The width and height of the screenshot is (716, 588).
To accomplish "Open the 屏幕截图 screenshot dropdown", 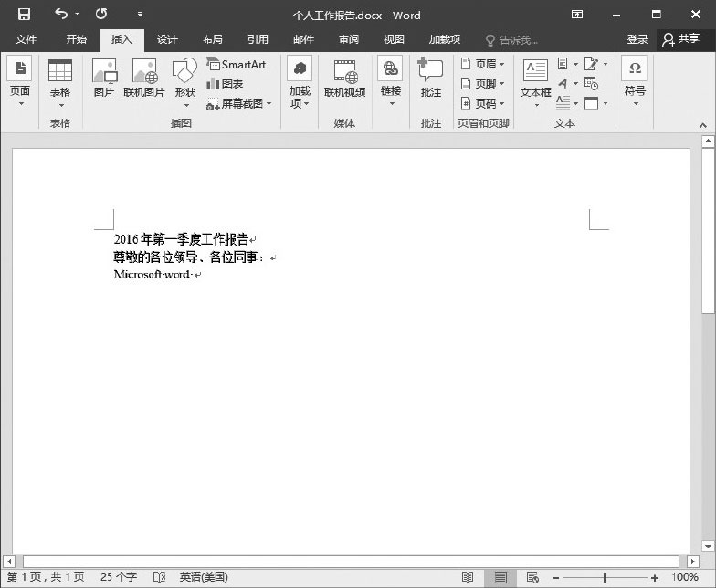I will coord(240,104).
